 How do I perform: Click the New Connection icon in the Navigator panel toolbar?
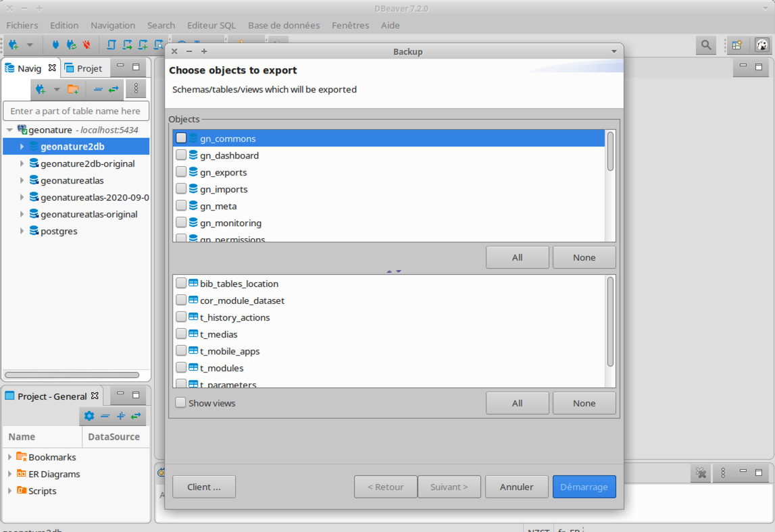point(40,89)
